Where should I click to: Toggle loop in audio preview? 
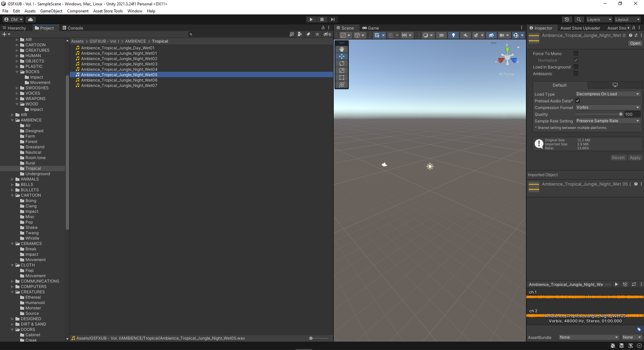(x=634, y=284)
